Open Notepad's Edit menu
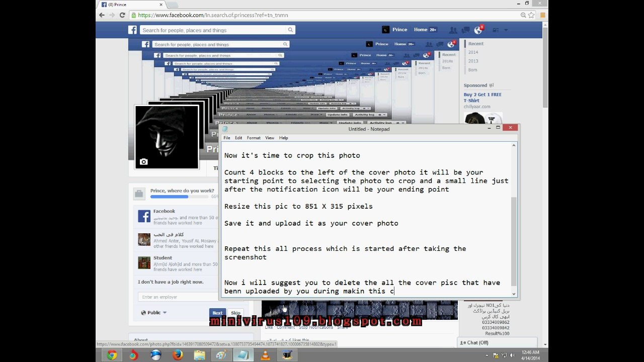This screenshot has width=644, height=362. click(x=238, y=138)
